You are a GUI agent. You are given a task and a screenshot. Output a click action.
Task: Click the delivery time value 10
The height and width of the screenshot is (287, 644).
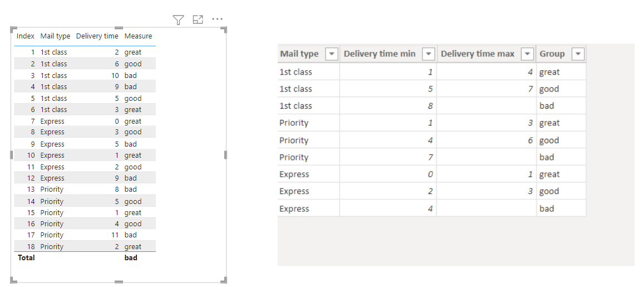[115, 75]
